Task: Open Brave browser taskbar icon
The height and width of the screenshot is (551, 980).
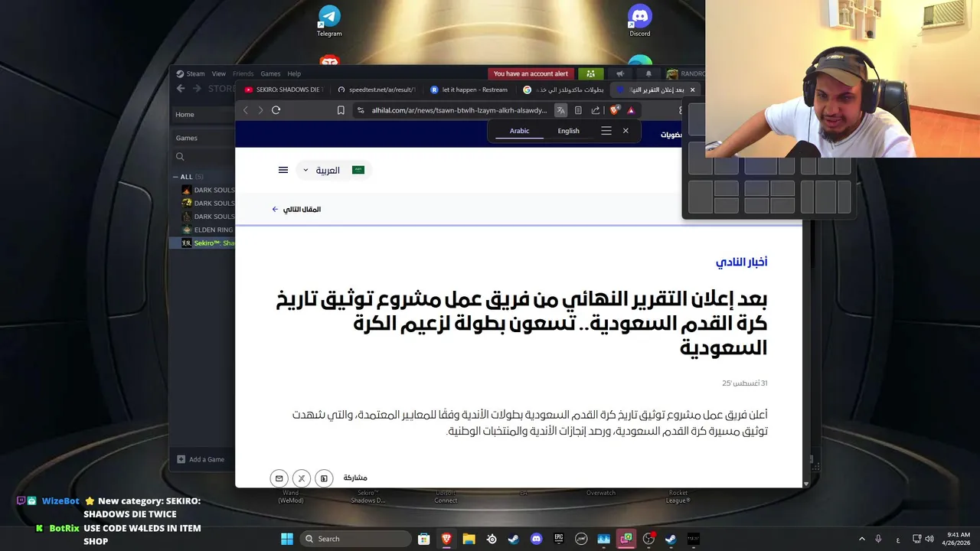Action: [x=446, y=539]
